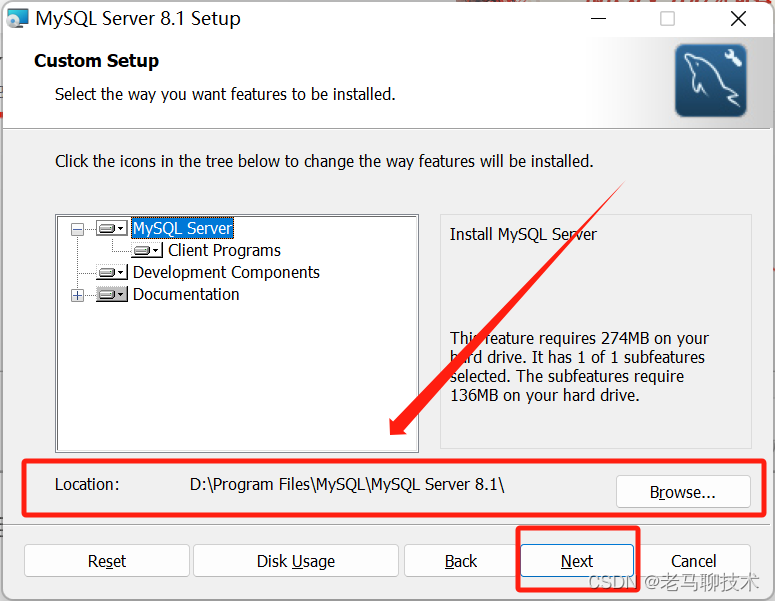775x601 pixels.
Task: Open the Development Components feature install dropdown icon
Action: point(112,272)
